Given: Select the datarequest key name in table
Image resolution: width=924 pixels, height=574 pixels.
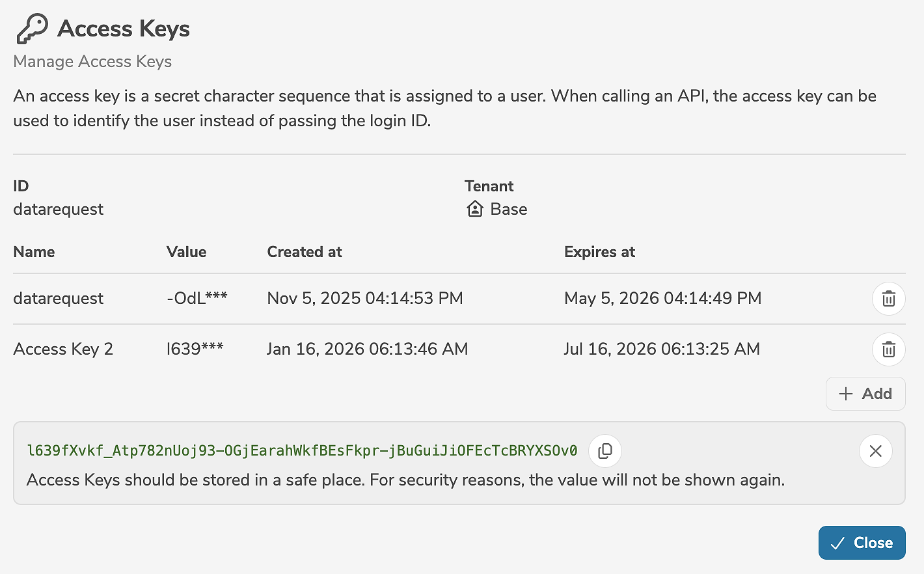Looking at the screenshot, I should point(58,298).
